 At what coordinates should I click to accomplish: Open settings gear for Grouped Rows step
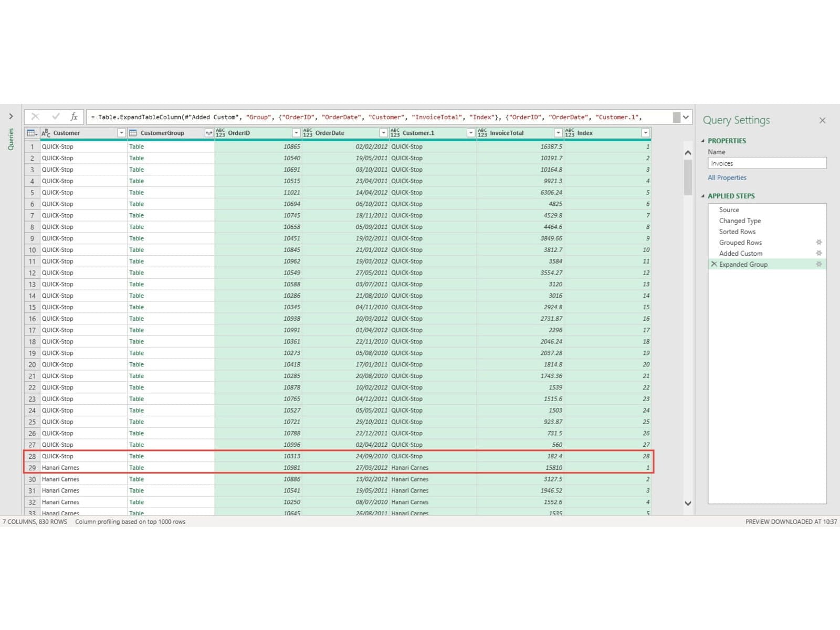818,243
